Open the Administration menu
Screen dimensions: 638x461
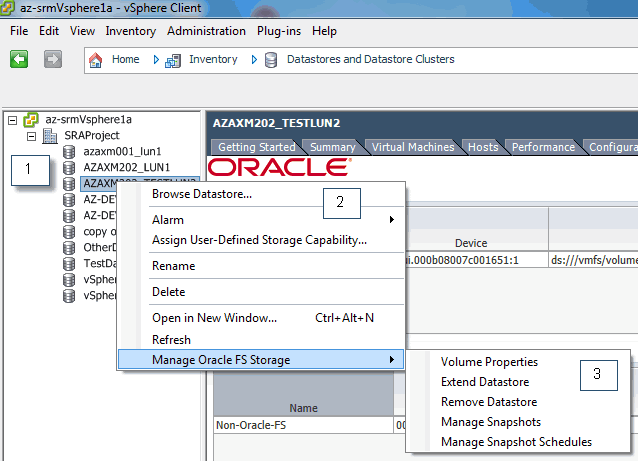(206, 31)
